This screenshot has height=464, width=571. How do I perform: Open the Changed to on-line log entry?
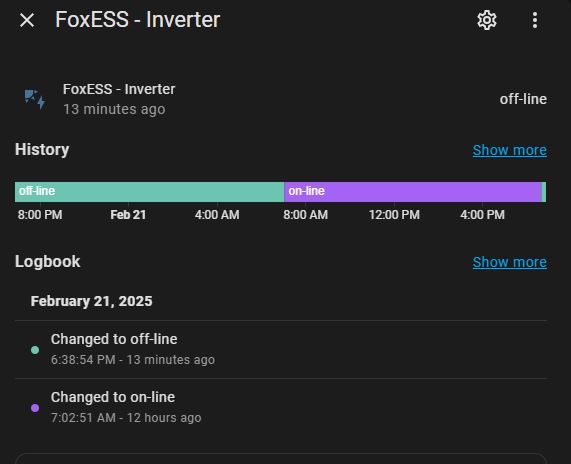[281, 407]
